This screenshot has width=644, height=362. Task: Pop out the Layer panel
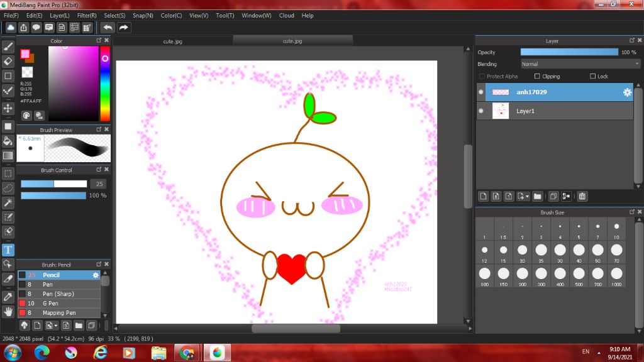tap(631, 40)
